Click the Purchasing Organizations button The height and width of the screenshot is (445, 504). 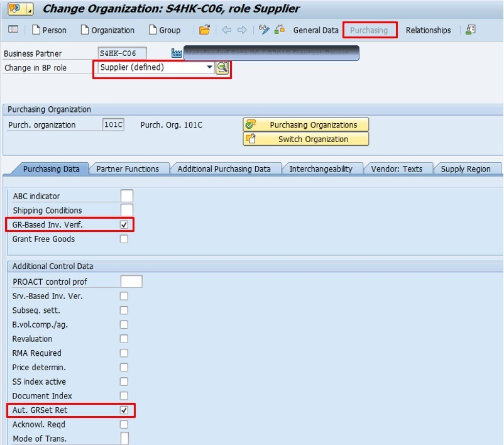(x=306, y=124)
